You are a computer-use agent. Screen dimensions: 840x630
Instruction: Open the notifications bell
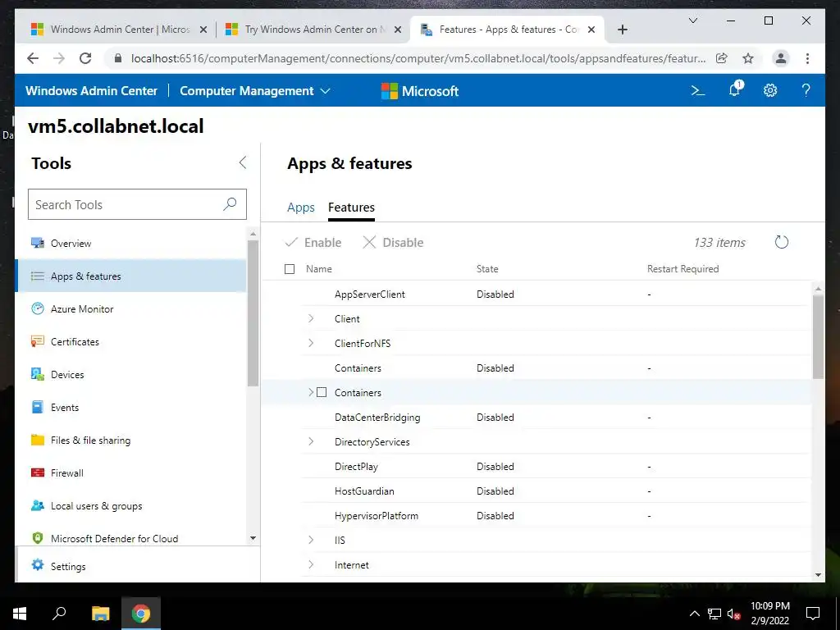pyautogui.click(x=735, y=89)
